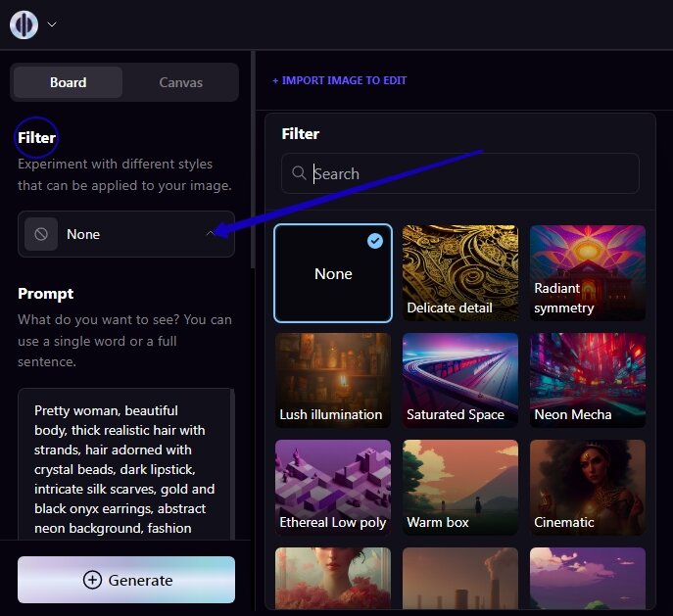
Task: Click the Generate button
Action: 126,580
